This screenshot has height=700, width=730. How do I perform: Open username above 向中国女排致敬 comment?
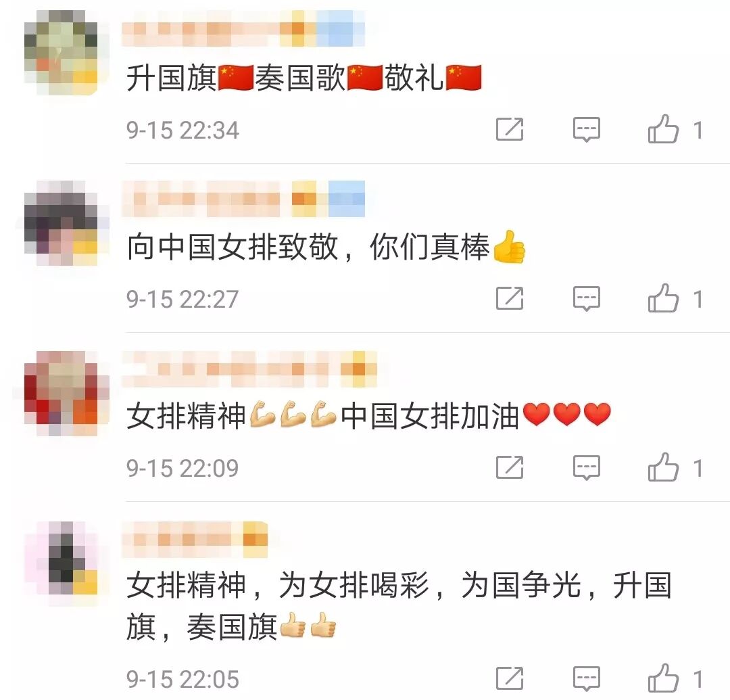(x=243, y=199)
